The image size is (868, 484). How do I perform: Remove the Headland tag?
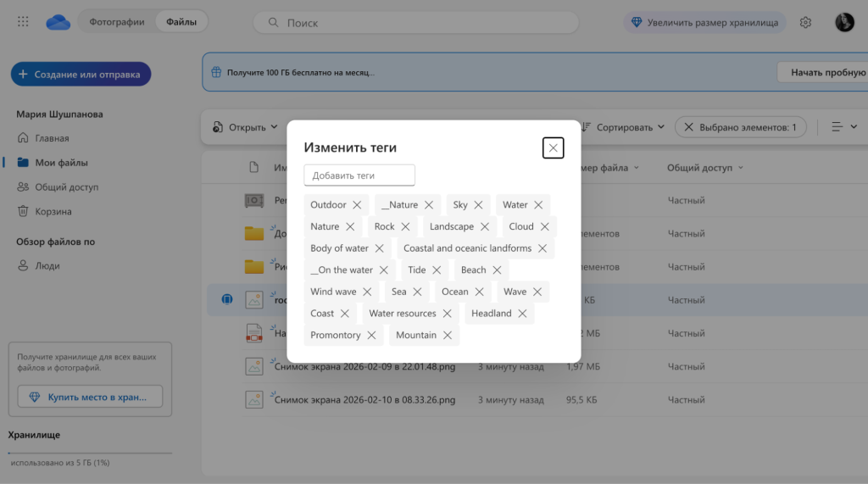[x=522, y=314]
